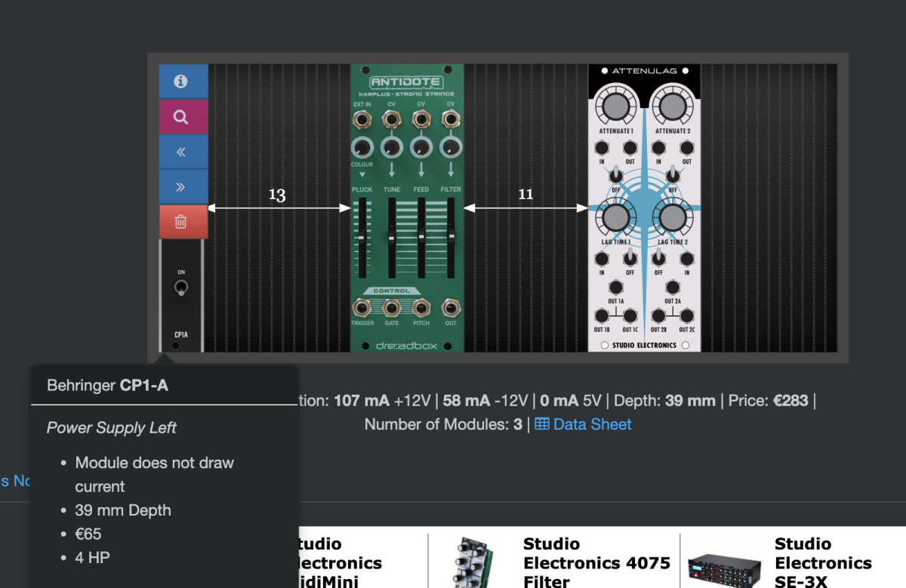Screen dimensions: 906x588
Task: Click the Attenulag OUT 1B jack
Action: click(601, 316)
